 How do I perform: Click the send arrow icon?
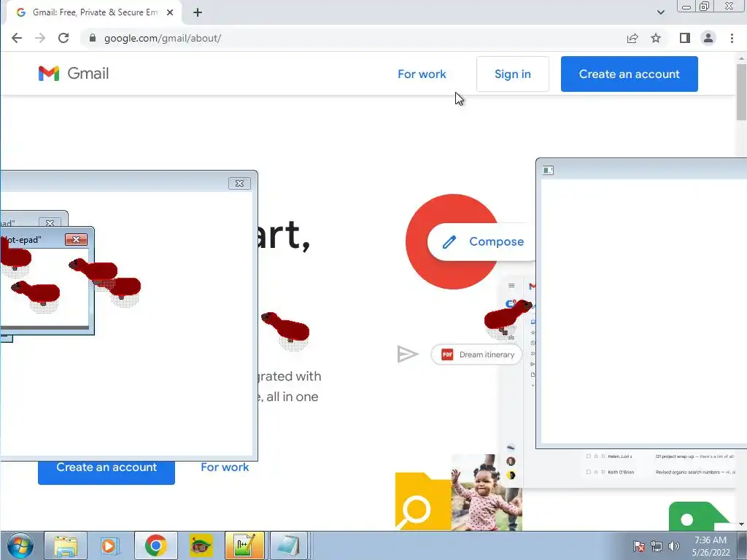[407, 354]
